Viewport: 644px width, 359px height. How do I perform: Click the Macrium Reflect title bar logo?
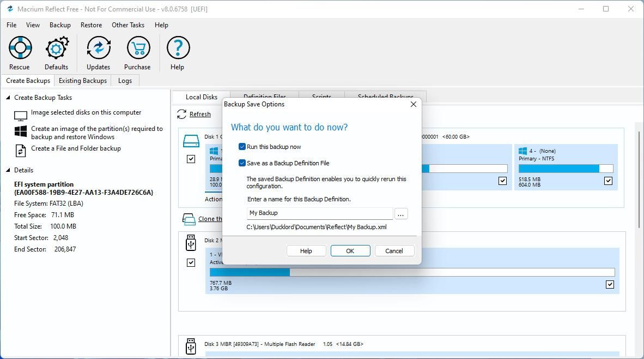[10, 9]
